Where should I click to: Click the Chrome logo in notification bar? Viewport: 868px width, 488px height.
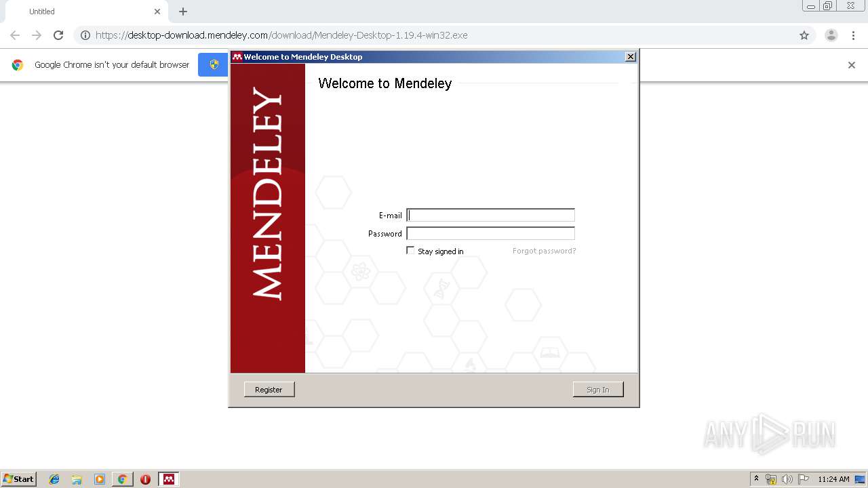tap(18, 65)
